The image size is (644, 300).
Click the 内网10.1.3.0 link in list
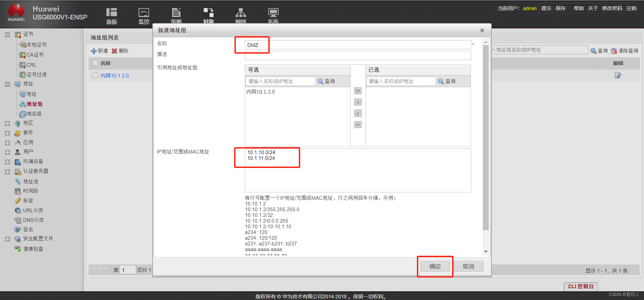[115, 76]
